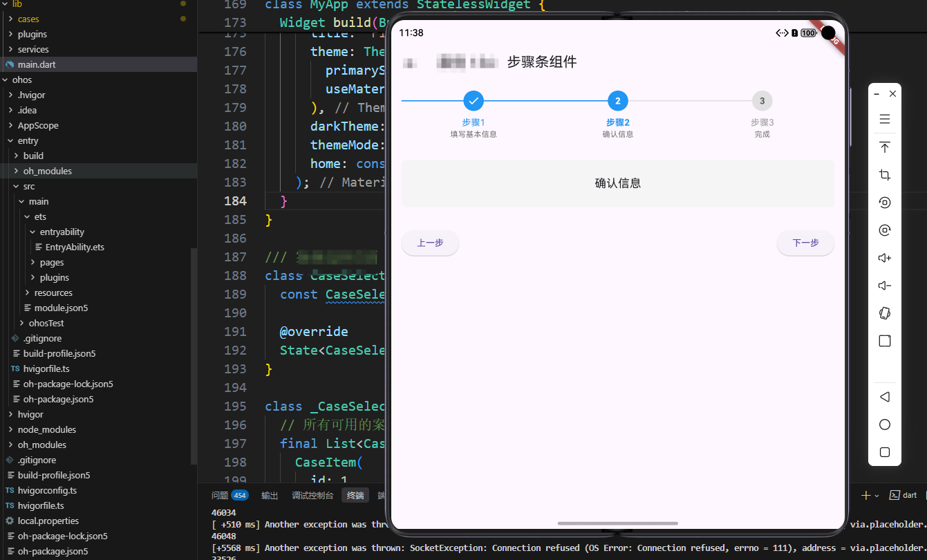Toggle keep-emulator-on-top pin
Screen dimensions: 927x560
884,147
